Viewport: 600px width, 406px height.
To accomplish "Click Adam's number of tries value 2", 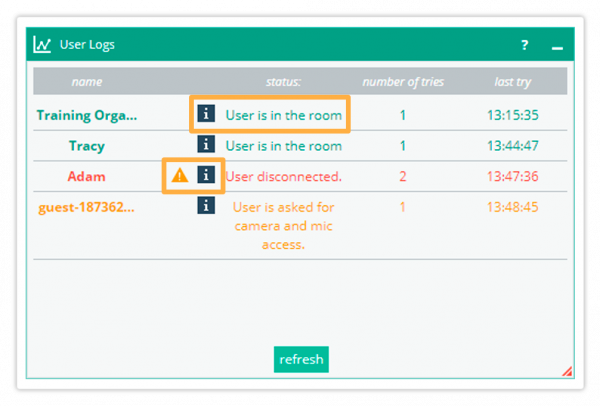I will tap(403, 176).
